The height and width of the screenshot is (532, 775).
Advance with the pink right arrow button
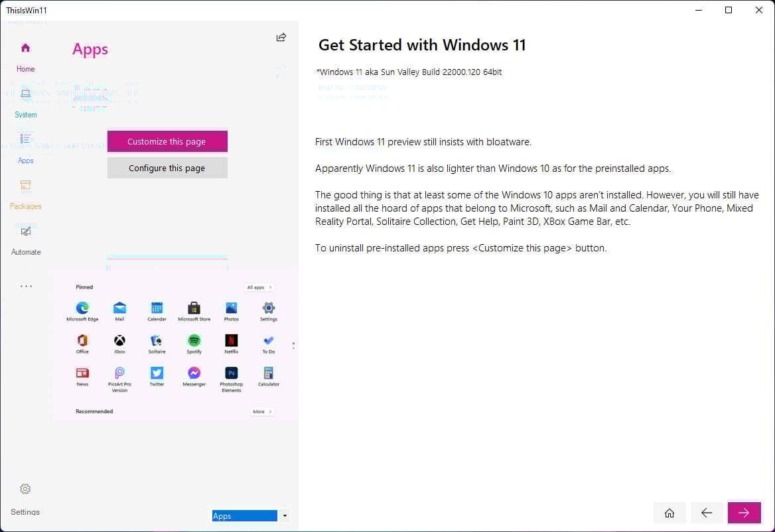(x=744, y=513)
